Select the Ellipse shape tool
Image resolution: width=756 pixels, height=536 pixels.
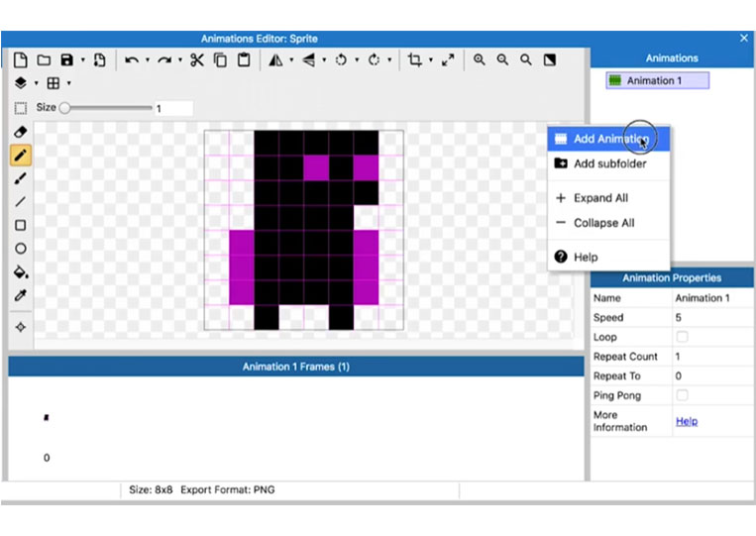click(x=20, y=249)
